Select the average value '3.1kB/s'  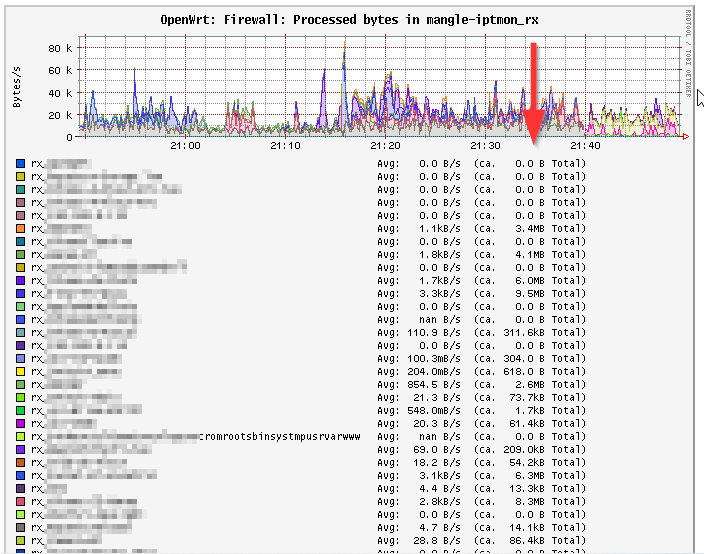click(x=440, y=476)
